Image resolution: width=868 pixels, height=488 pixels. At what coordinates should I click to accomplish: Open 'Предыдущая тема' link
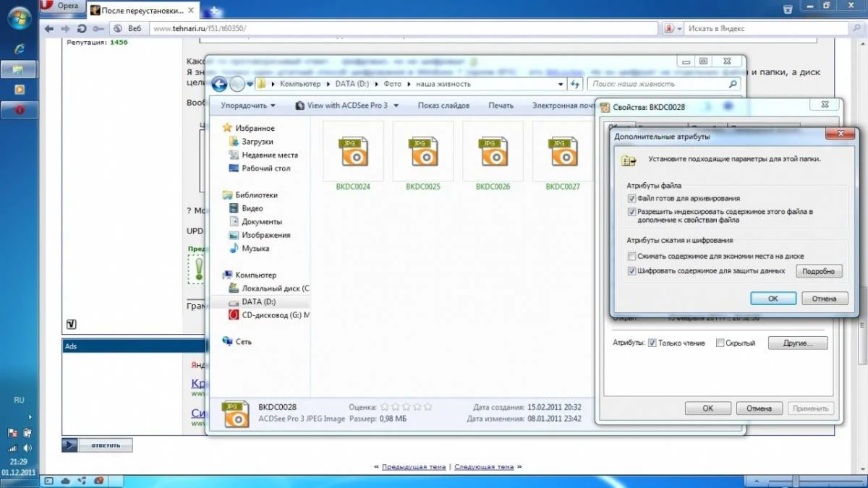(414, 467)
